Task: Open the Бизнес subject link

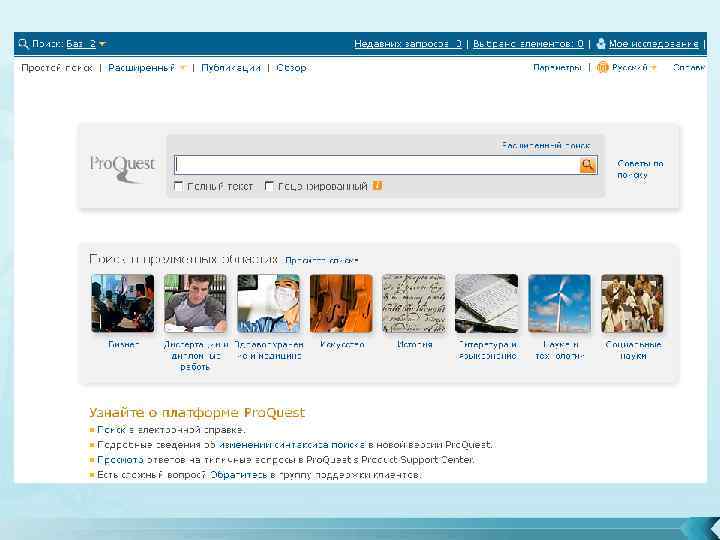Action: coord(123,344)
